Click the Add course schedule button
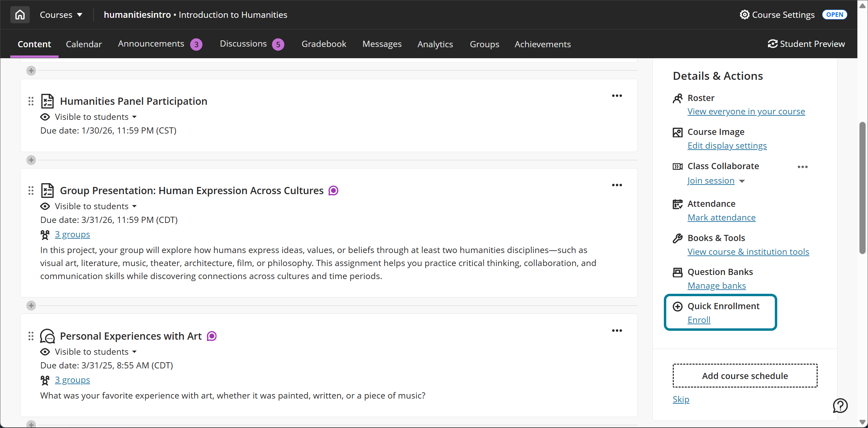The height and width of the screenshot is (428, 868). coord(745,376)
